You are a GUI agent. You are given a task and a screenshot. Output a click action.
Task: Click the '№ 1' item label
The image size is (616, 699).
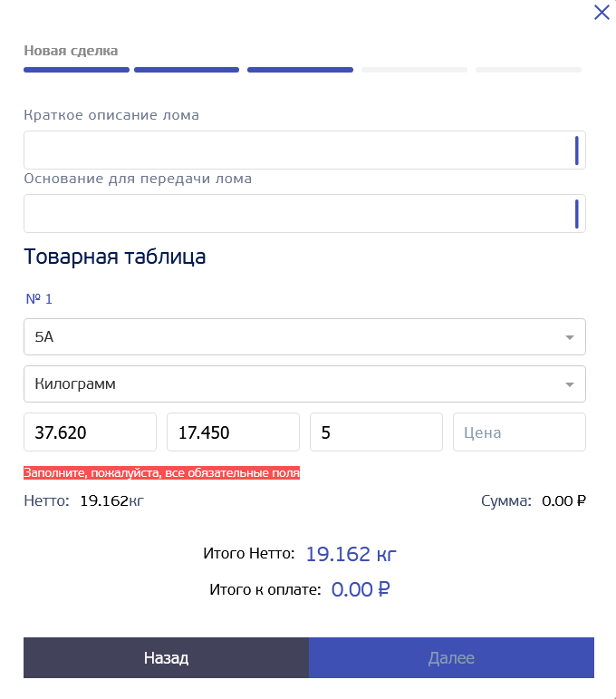[39, 298]
